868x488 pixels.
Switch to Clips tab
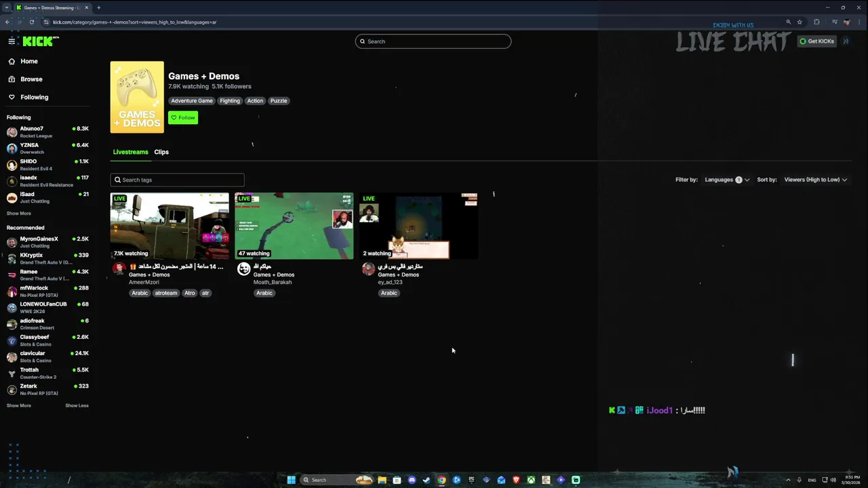pos(161,152)
